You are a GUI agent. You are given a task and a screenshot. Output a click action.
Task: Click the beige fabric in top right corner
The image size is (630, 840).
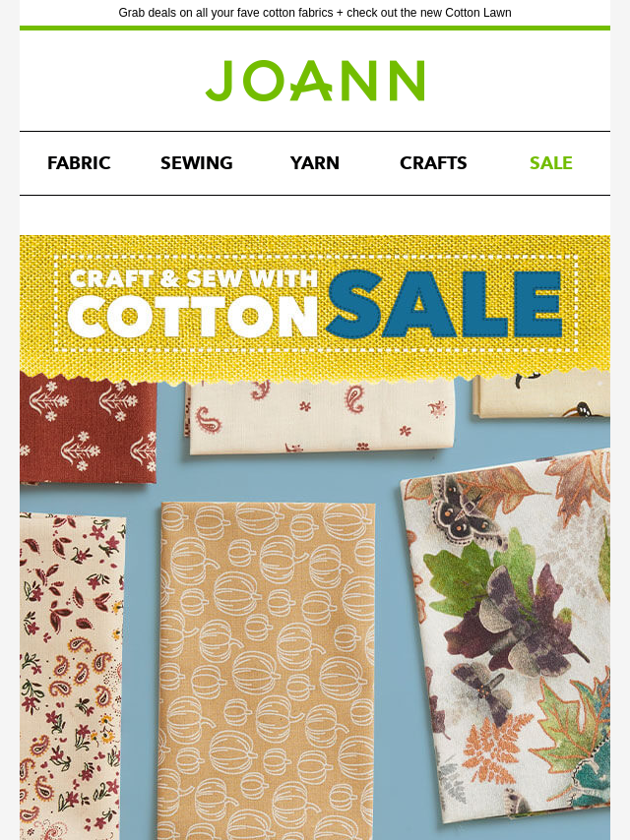pyautogui.click(x=541, y=395)
